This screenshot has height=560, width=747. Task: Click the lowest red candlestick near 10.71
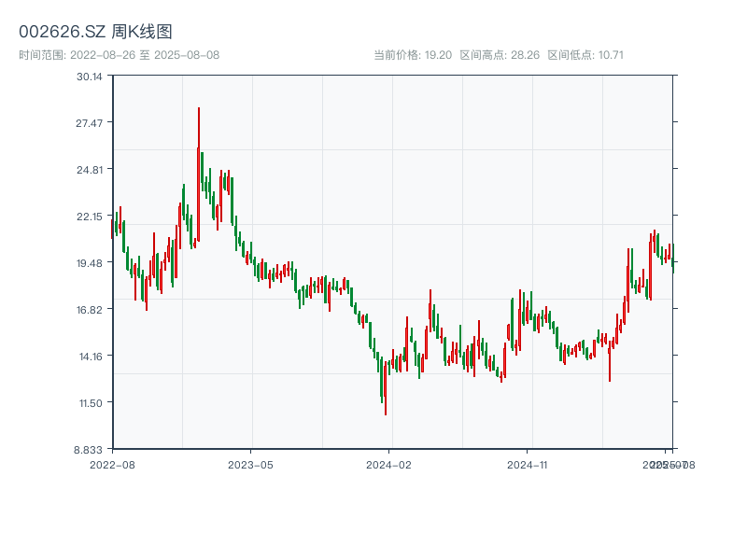point(386,388)
